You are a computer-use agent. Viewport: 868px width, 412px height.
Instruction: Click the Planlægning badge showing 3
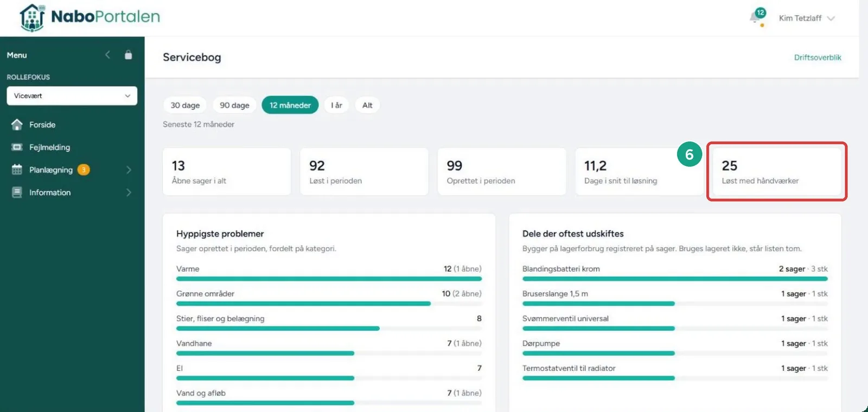[x=84, y=170]
